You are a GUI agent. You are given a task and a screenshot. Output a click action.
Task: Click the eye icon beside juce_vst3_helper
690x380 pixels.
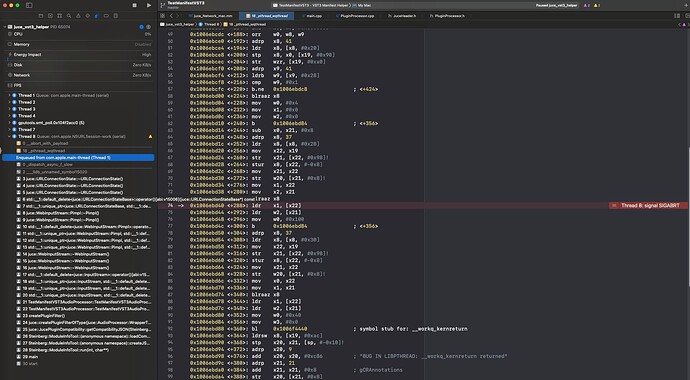click(x=148, y=27)
